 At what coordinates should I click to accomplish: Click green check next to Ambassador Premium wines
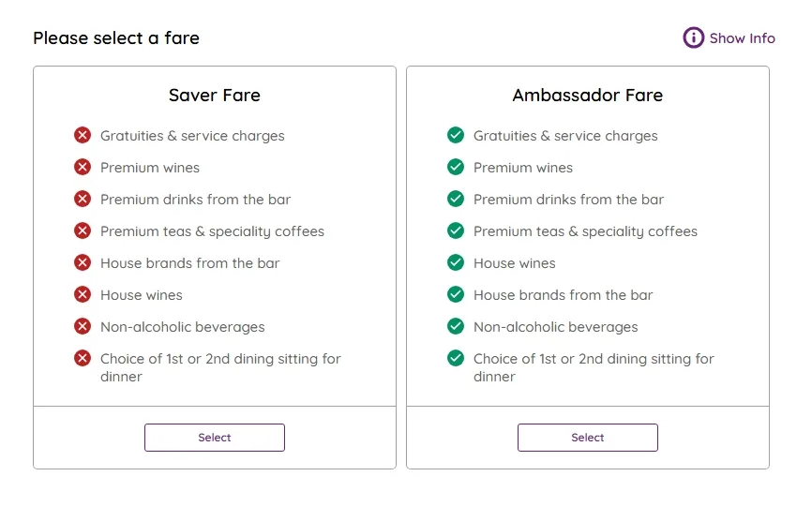pyautogui.click(x=456, y=168)
